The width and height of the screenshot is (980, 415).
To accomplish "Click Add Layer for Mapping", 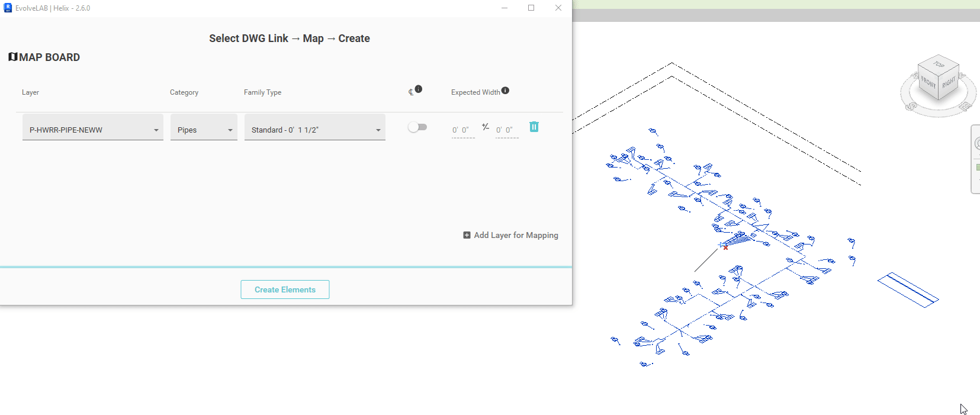I will (x=510, y=235).
